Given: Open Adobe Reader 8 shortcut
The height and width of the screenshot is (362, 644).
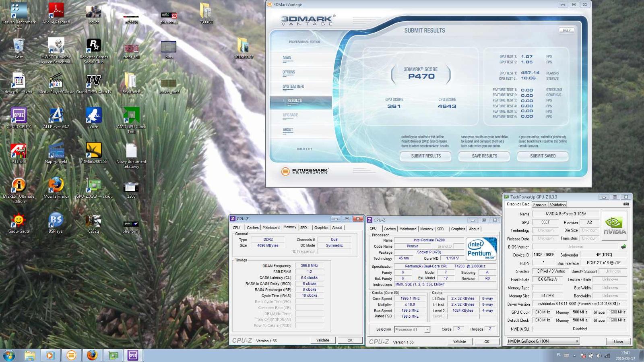Looking at the screenshot, I should pos(56,13).
